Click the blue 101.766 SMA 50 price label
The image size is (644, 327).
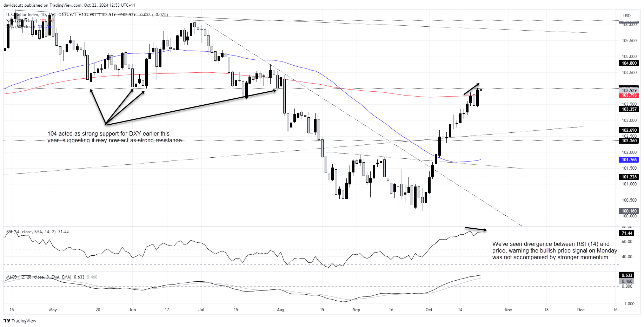click(x=629, y=160)
